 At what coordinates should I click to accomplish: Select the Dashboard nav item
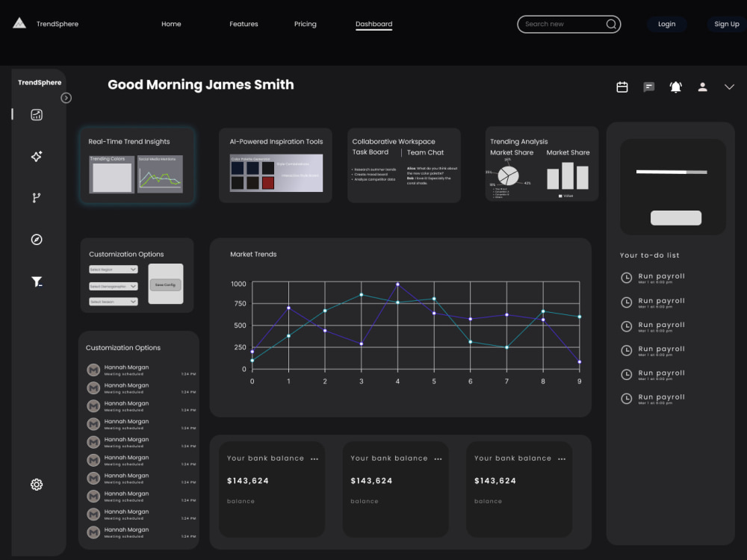tap(374, 25)
